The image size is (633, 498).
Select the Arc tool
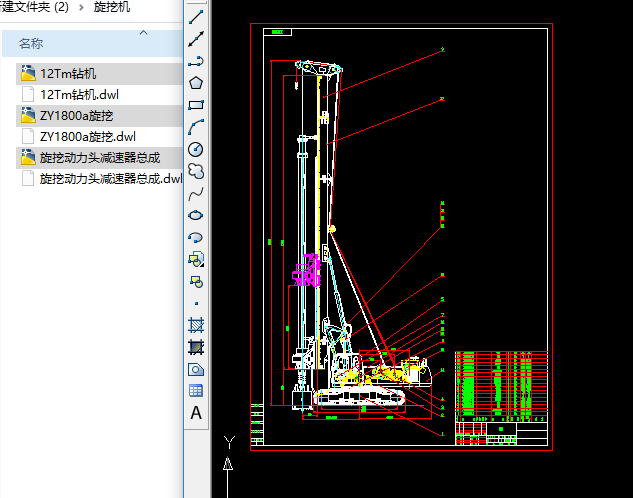(196, 127)
